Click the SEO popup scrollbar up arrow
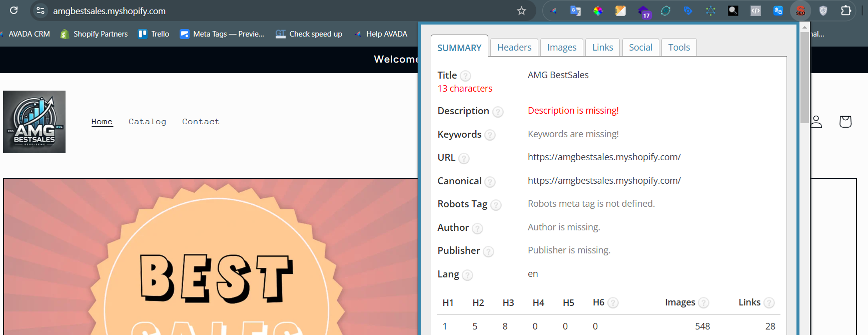868x335 pixels. coord(804,28)
